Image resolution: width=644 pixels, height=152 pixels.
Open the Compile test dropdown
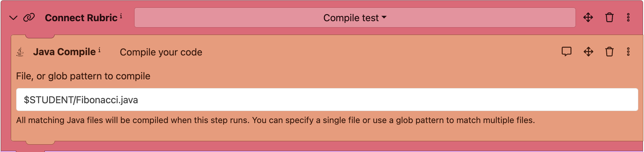pyautogui.click(x=355, y=18)
